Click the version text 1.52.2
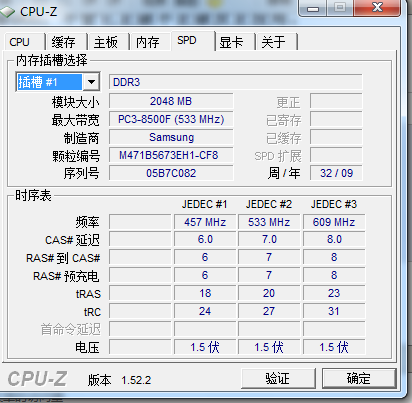This screenshot has height=403, width=412. coord(136,380)
